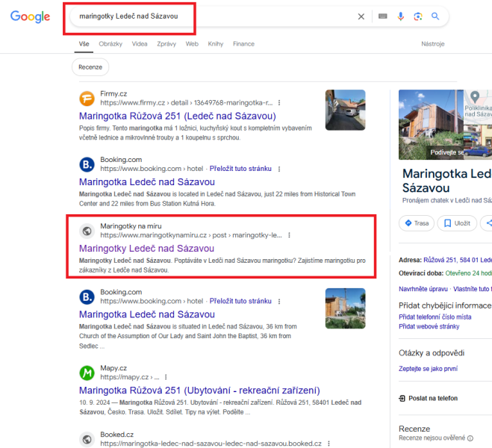Click the map pin thumbnail in the side panel
Viewport: 492px width, 448px height.
click(478, 107)
